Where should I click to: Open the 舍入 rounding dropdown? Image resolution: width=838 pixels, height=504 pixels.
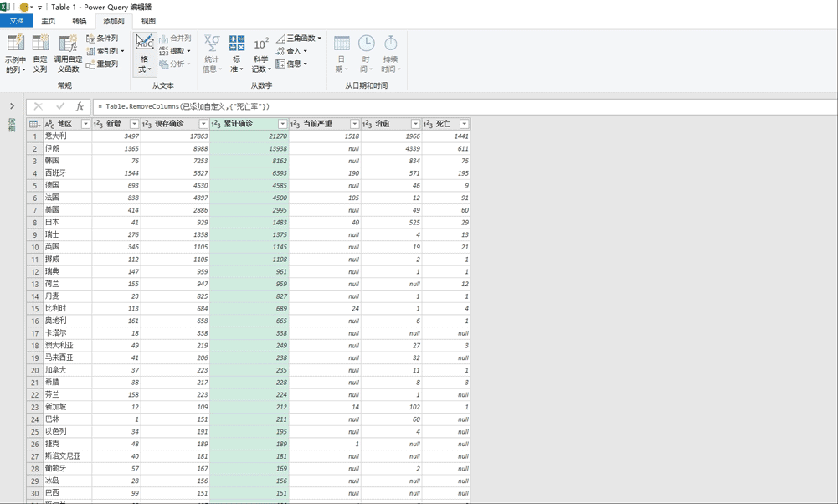click(292, 51)
